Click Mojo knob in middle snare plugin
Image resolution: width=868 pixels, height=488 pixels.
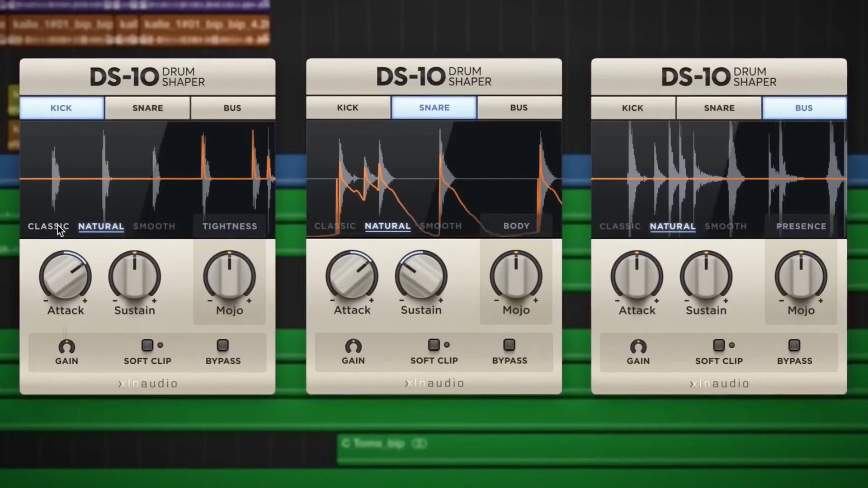pyautogui.click(x=516, y=275)
